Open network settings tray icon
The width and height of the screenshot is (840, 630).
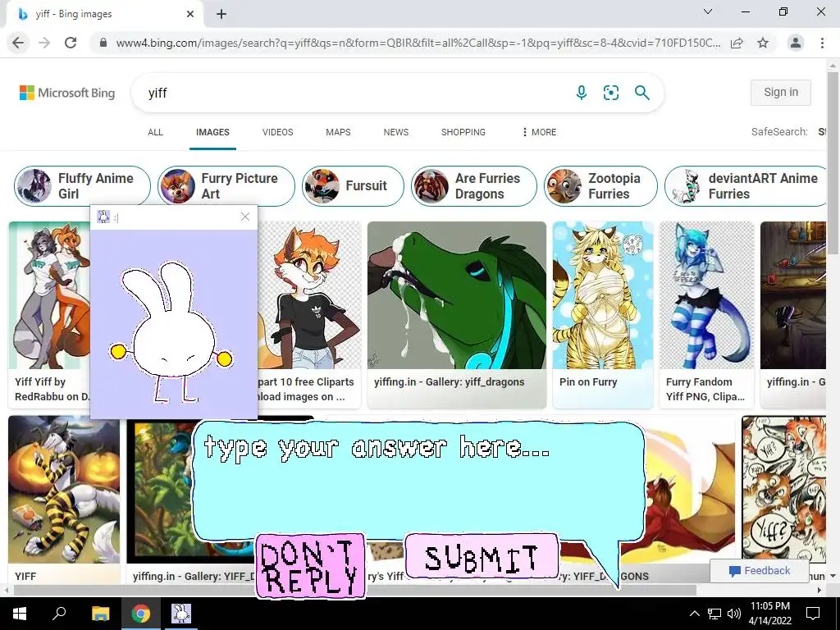pyautogui.click(x=714, y=614)
